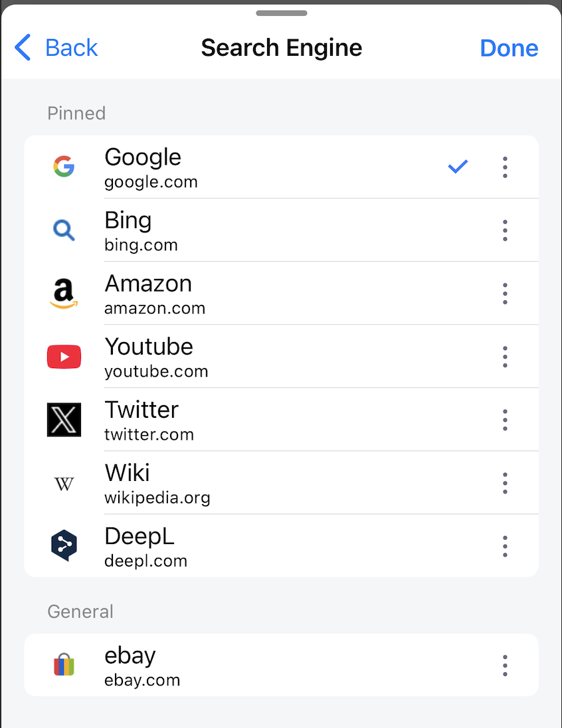
Task: Click the Wikipedia W icon
Action: [x=64, y=484]
